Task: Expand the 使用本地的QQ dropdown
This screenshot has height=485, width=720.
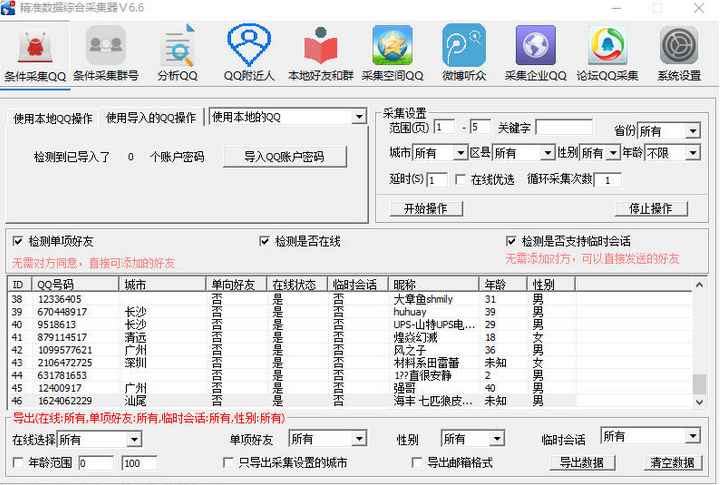Action: click(x=359, y=117)
